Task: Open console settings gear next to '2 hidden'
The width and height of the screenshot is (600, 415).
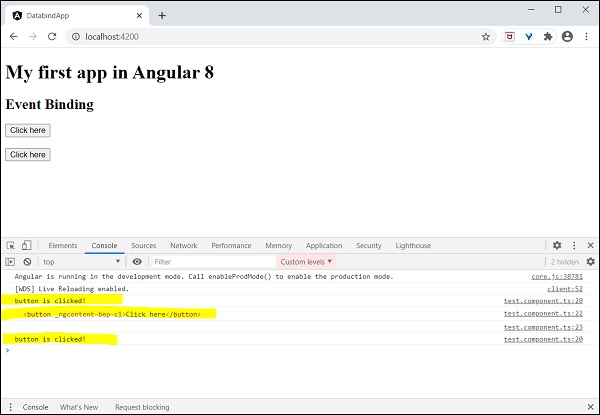Action: (590, 262)
